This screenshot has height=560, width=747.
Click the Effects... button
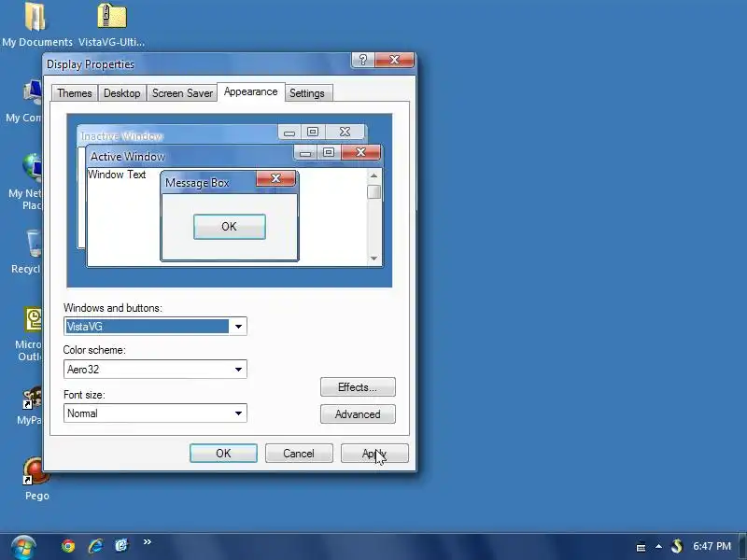point(358,387)
